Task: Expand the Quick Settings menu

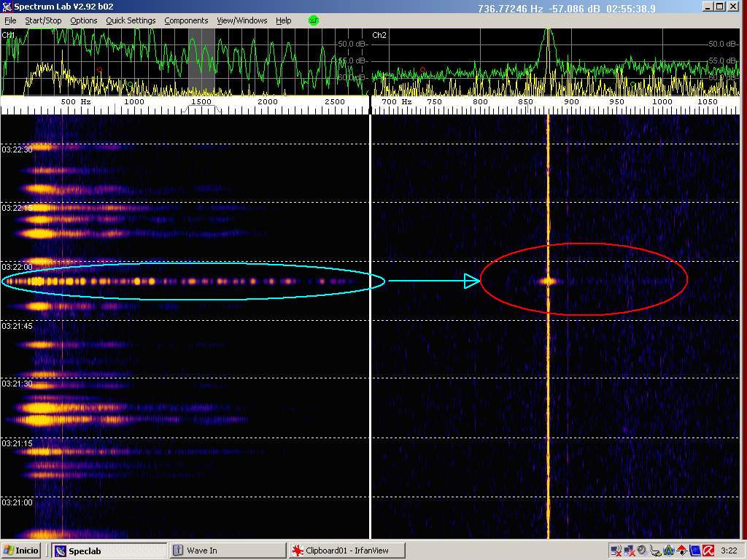Action: [x=131, y=20]
